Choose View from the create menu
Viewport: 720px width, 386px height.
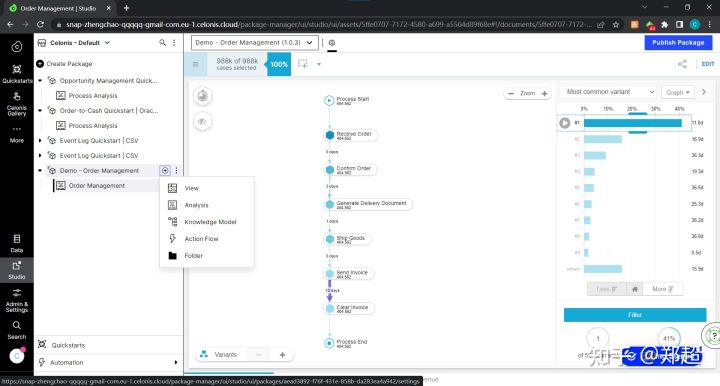[207, 188]
